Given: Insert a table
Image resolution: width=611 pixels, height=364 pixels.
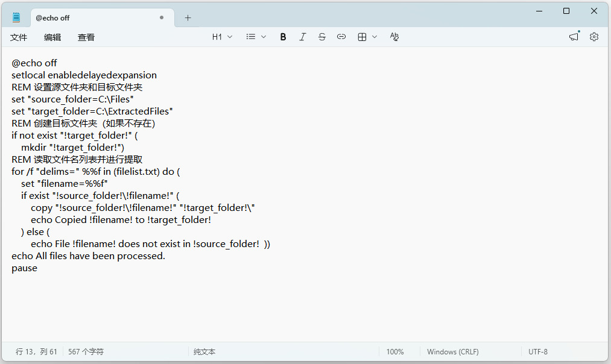Looking at the screenshot, I should point(362,37).
